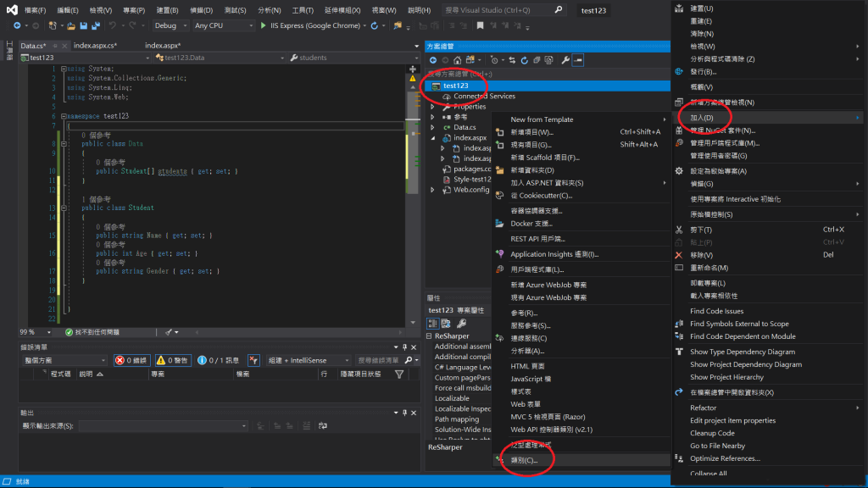Screen dimensions: 868x488
Task: Click the Refresh icon in Solution Explorer toolbar
Action: point(524,60)
